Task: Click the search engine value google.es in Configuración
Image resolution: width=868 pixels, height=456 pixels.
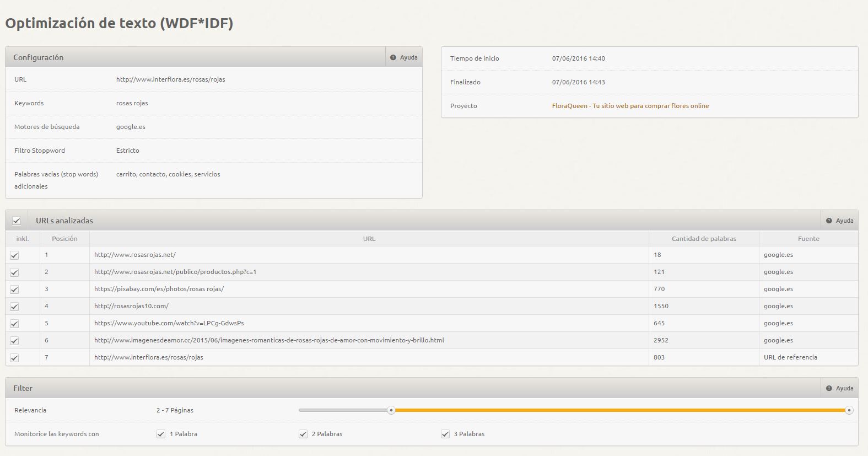Action: click(131, 127)
